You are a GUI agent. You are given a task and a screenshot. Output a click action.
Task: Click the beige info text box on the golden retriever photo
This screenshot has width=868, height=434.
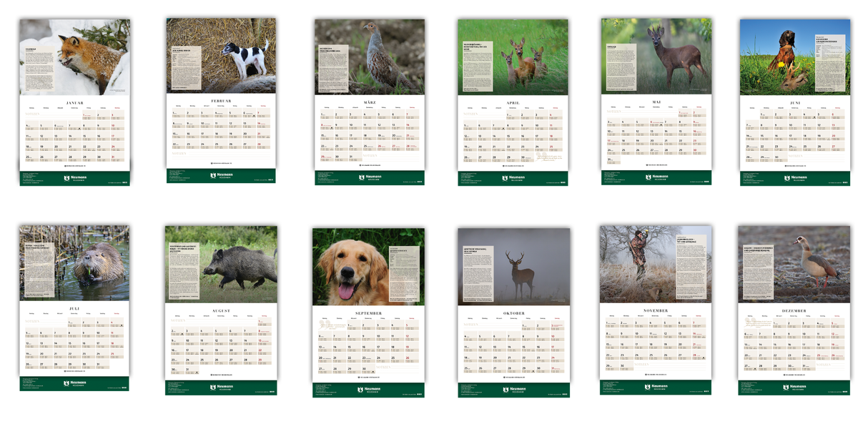(x=403, y=275)
